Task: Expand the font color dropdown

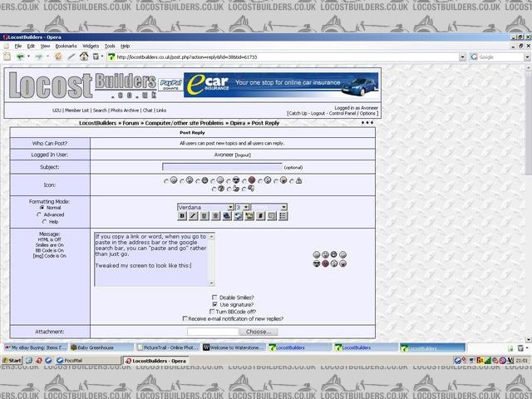Action: click(x=269, y=207)
